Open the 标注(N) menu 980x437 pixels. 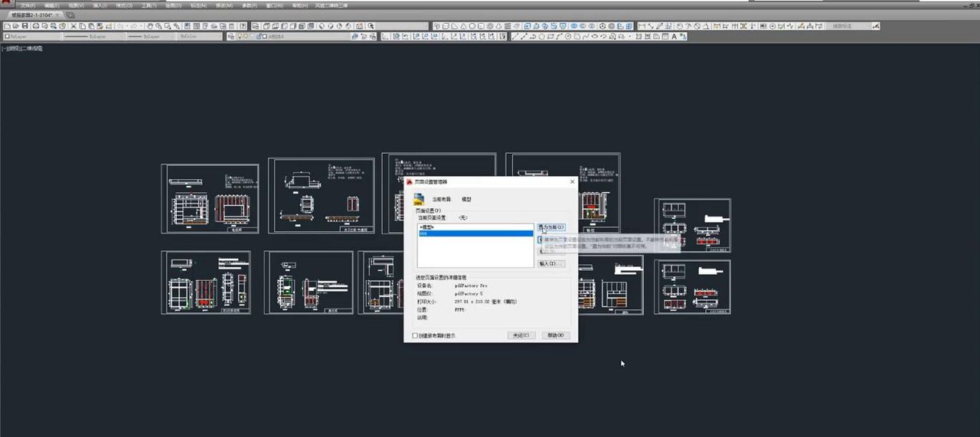tap(198, 5)
